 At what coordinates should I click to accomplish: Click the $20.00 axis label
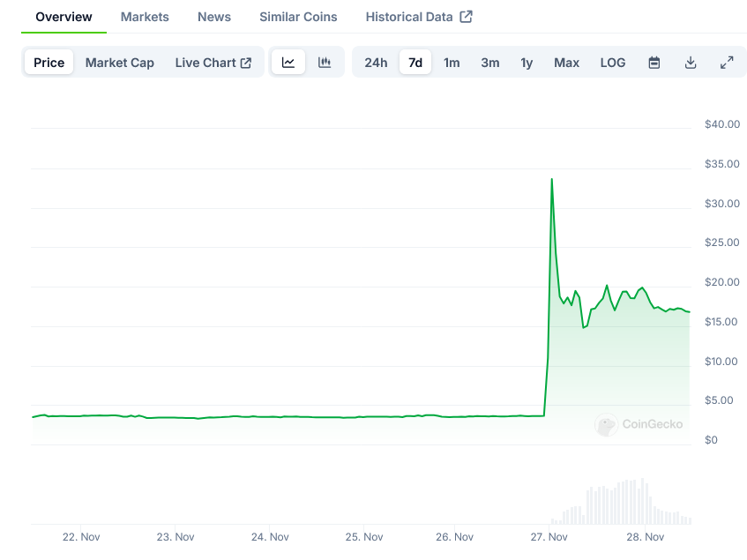coord(722,282)
